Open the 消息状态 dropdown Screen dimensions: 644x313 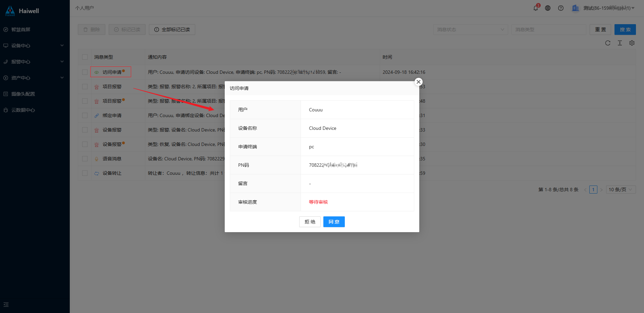coord(471,30)
